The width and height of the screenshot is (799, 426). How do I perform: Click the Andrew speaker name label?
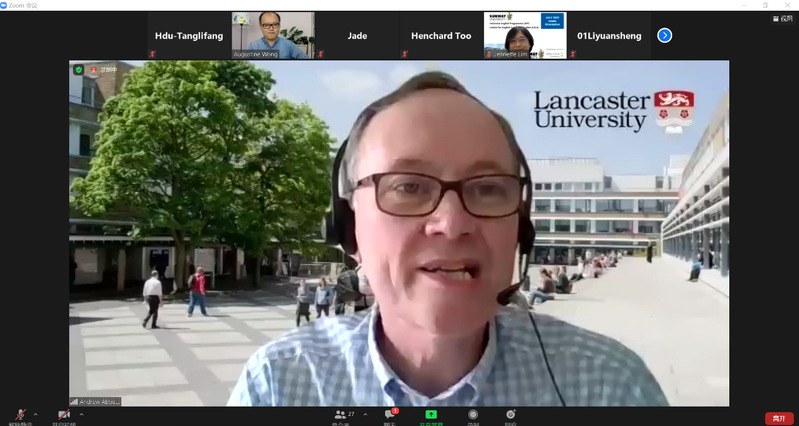pyautogui.click(x=99, y=402)
